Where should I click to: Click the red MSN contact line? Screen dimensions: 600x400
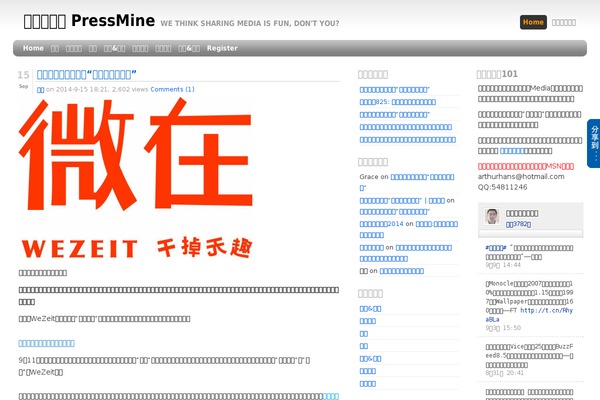pyautogui.click(x=526, y=166)
